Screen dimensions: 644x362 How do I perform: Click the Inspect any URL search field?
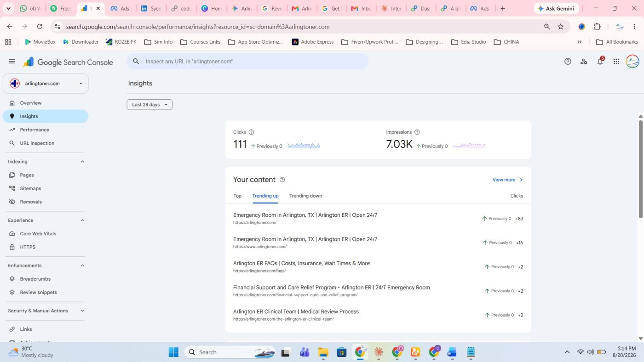click(247, 61)
